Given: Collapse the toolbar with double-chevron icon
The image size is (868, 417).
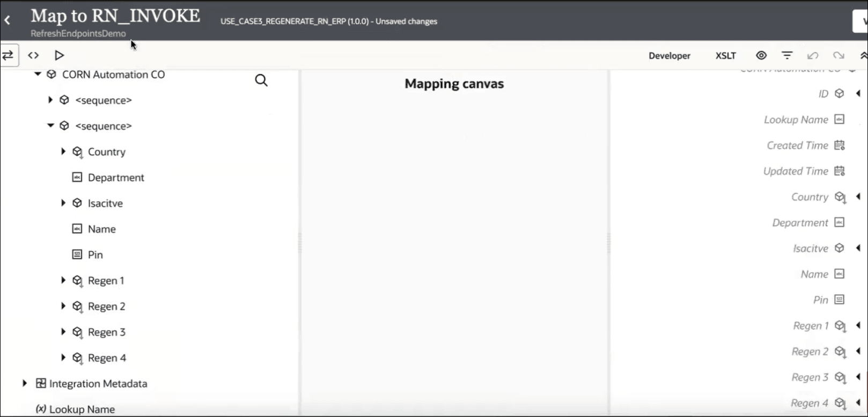Looking at the screenshot, I should point(863,55).
